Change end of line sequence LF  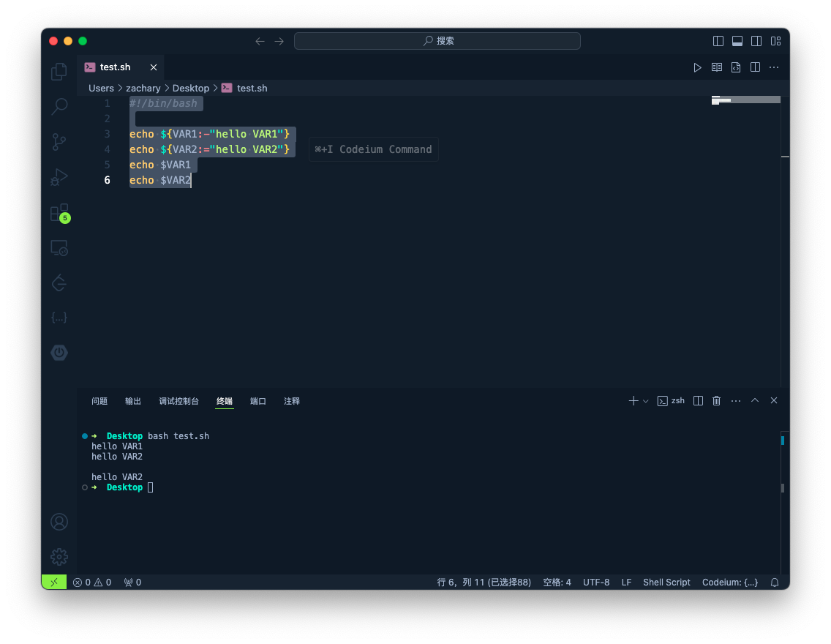626,582
